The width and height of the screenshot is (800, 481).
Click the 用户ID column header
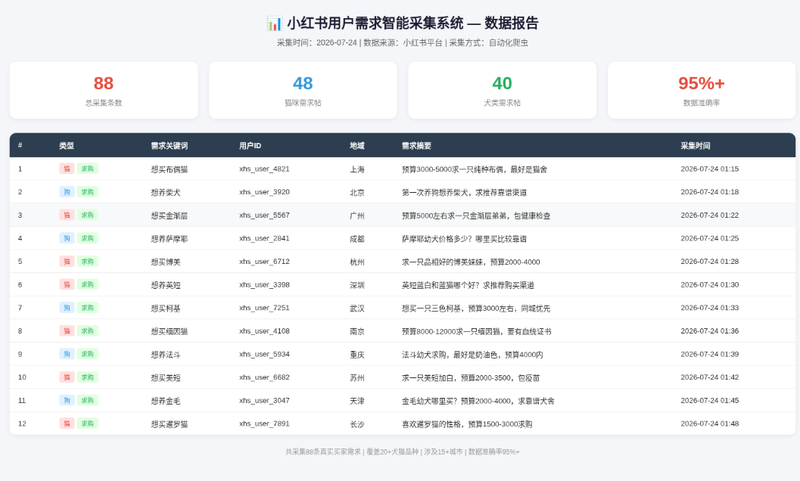[x=250, y=146]
